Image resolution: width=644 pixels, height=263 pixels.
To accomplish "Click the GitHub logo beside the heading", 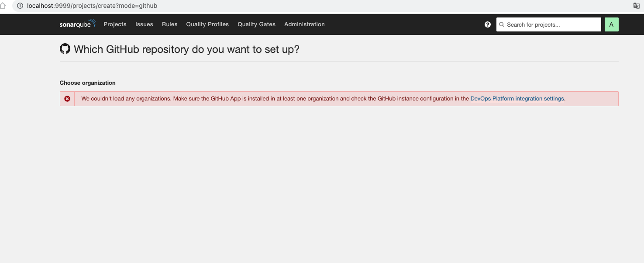I will tap(65, 48).
